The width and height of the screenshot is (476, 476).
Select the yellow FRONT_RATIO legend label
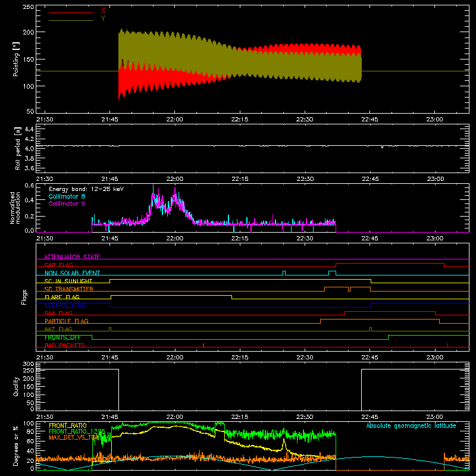[68, 425]
